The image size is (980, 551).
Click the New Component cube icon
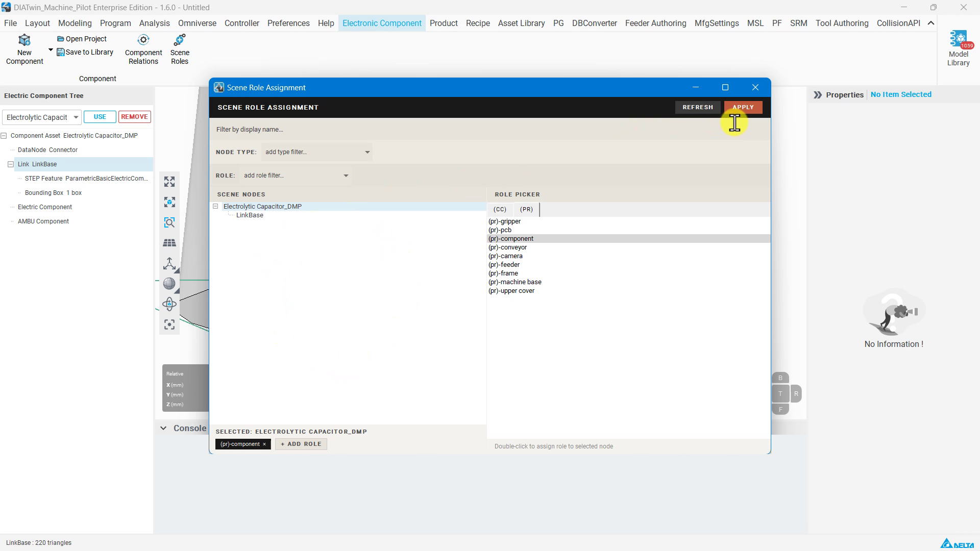tap(24, 40)
